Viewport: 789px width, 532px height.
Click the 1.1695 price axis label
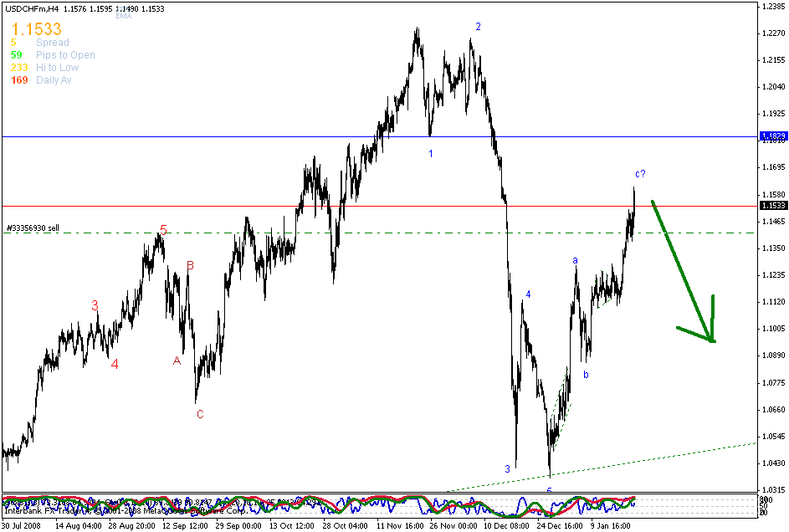click(774, 167)
